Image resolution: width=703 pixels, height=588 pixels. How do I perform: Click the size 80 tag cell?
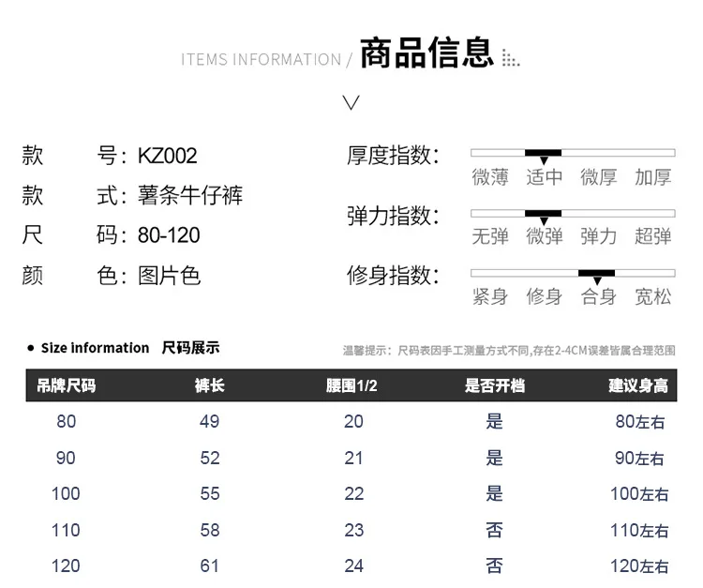(x=66, y=422)
